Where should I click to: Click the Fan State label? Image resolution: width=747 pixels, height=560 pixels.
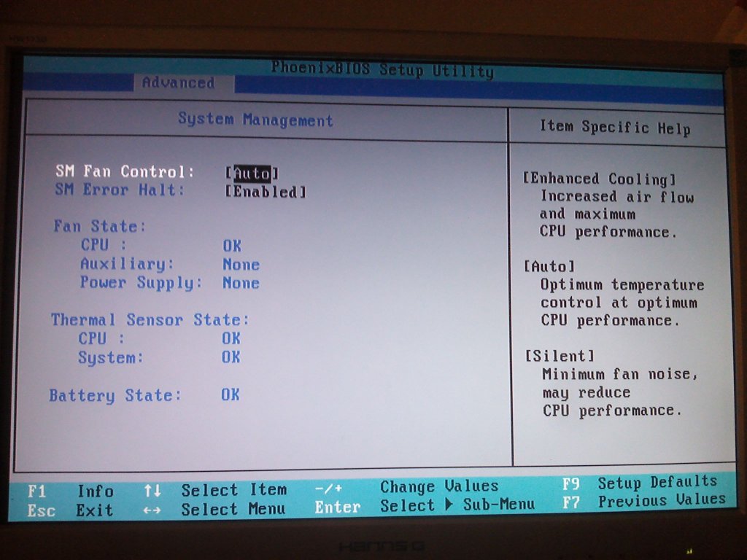pos(99,226)
